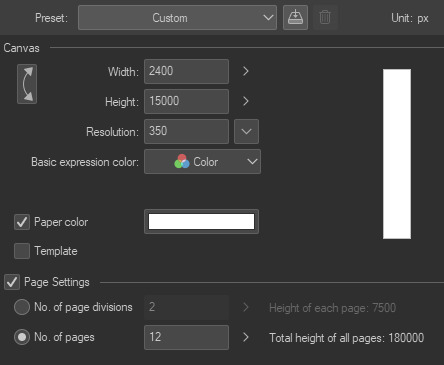This screenshot has height=365, width=444.
Task: Click the white canvas preview thumbnail
Action: pyautogui.click(x=397, y=154)
